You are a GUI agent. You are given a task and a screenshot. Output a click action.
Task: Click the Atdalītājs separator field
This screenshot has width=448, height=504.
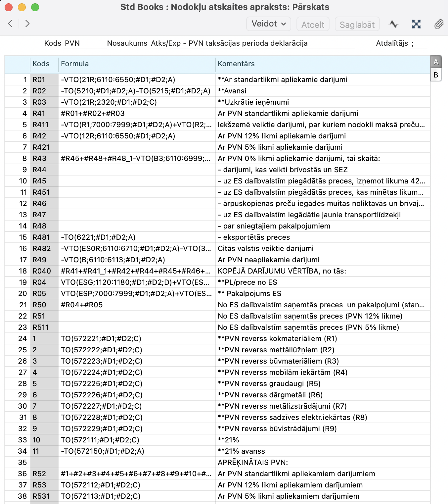(x=419, y=43)
